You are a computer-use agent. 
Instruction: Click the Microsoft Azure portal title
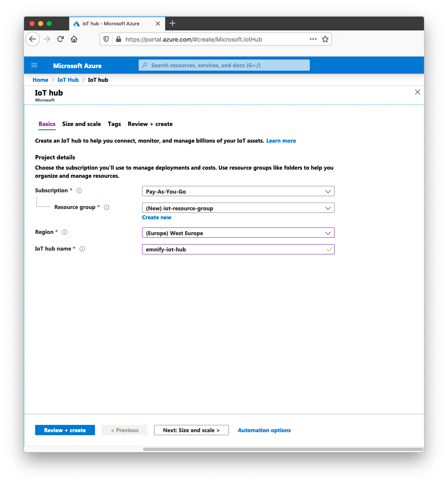tap(77, 66)
